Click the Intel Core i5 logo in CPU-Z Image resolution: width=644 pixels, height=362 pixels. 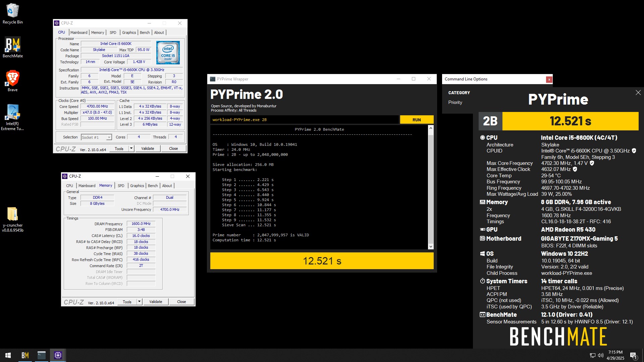pos(168,53)
